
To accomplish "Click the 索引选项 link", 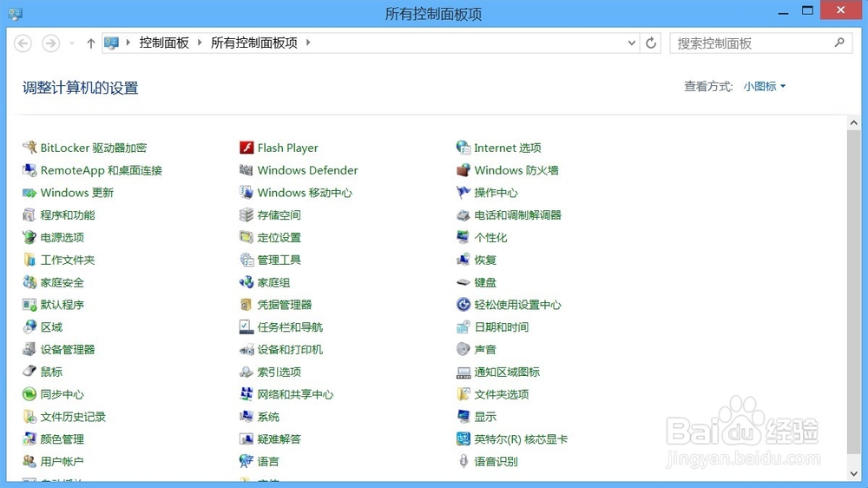I will (x=279, y=372).
